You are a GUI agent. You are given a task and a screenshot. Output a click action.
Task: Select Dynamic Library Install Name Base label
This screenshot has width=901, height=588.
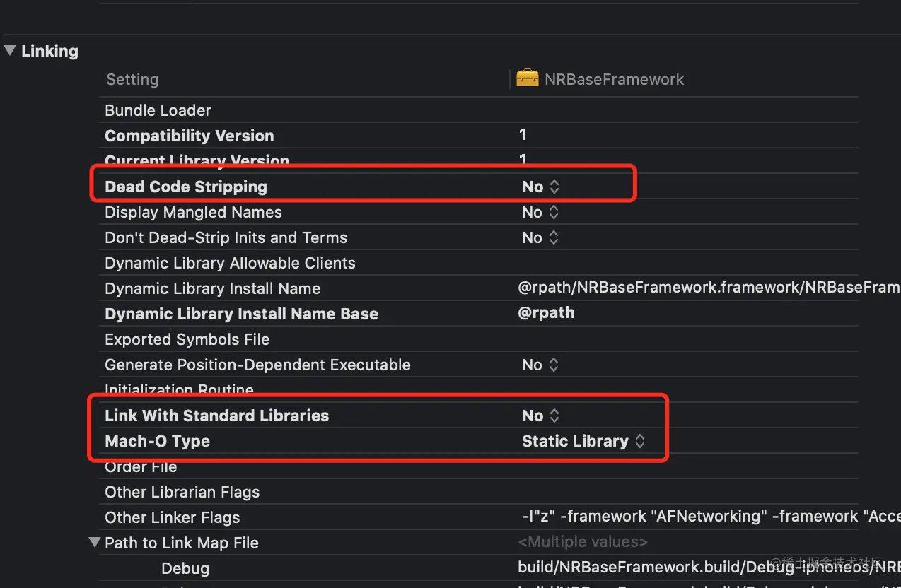tap(241, 314)
